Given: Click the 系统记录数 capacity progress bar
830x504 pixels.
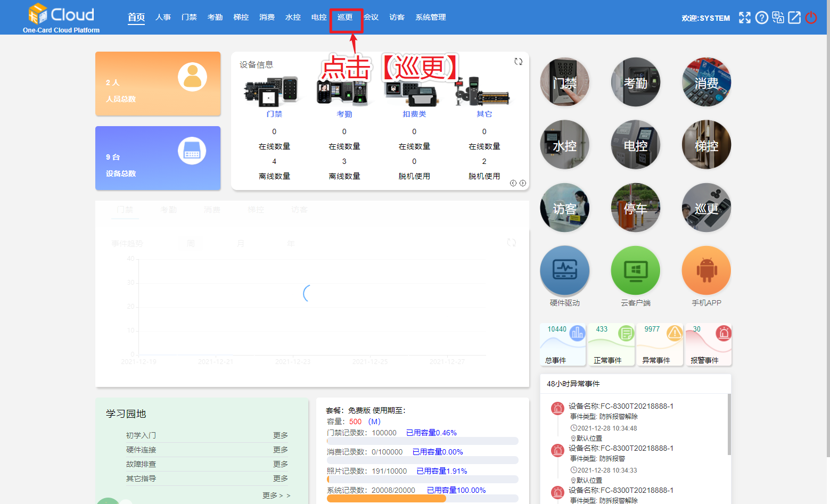Looking at the screenshot, I should [422, 499].
